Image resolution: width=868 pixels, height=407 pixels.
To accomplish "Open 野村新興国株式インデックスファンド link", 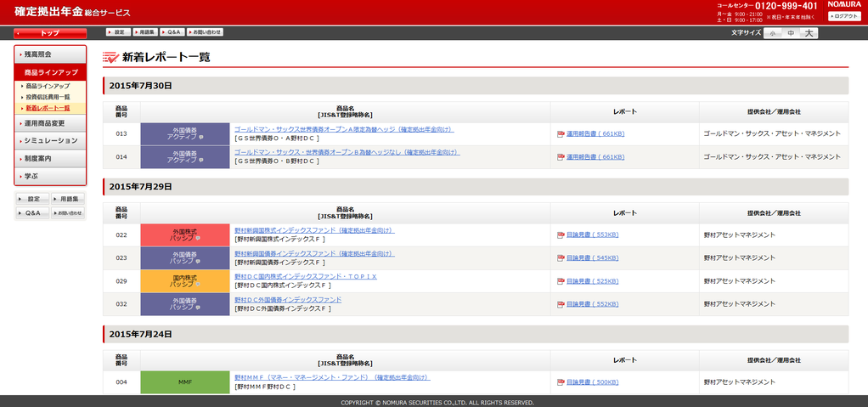I will pyautogui.click(x=314, y=230).
